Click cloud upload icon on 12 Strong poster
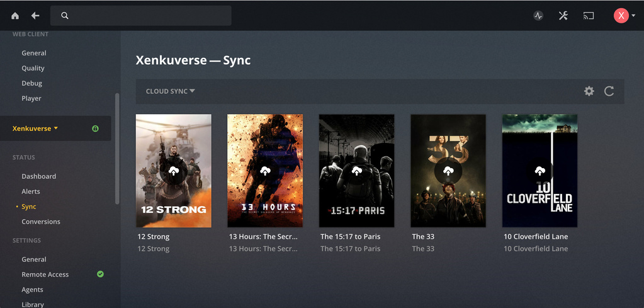644x308 pixels. (174, 171)
